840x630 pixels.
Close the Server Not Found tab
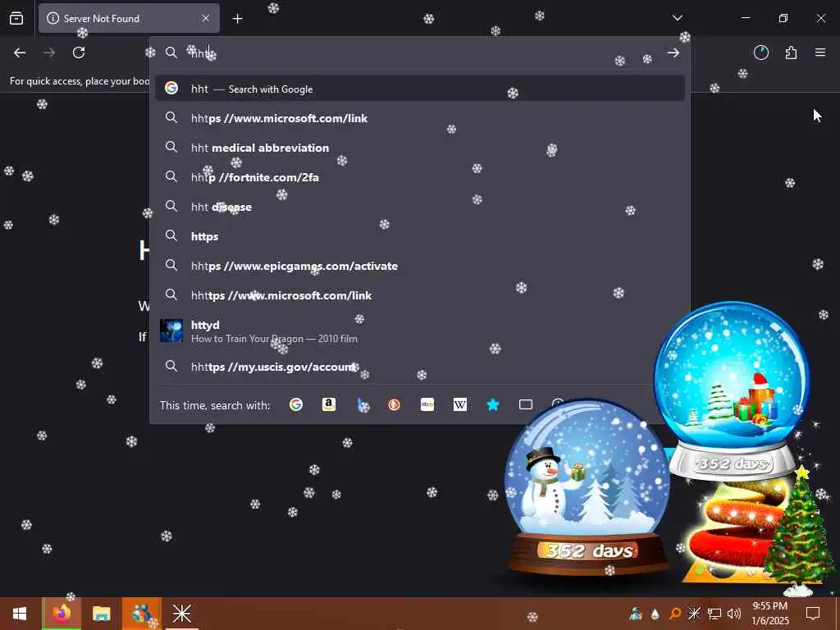pyautogui.click(x=206, y=18)
